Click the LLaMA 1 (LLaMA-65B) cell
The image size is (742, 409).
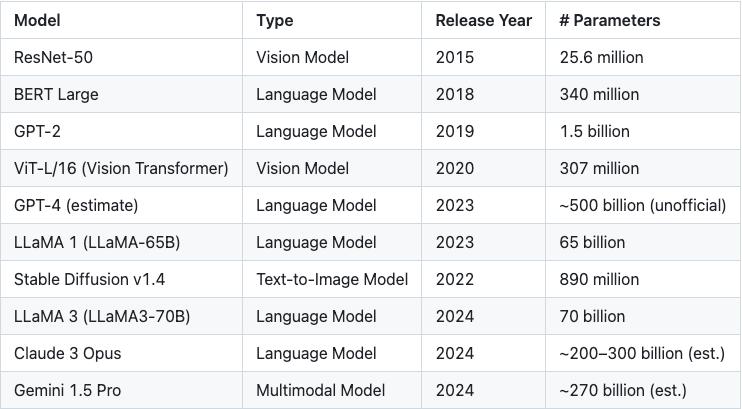coord(97,242)
